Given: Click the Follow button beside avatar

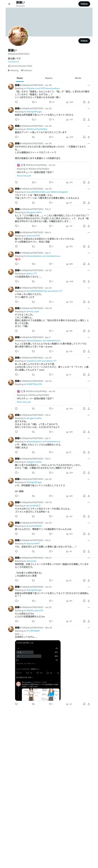Looking at the screenshot, I should [x=84, y=41].
